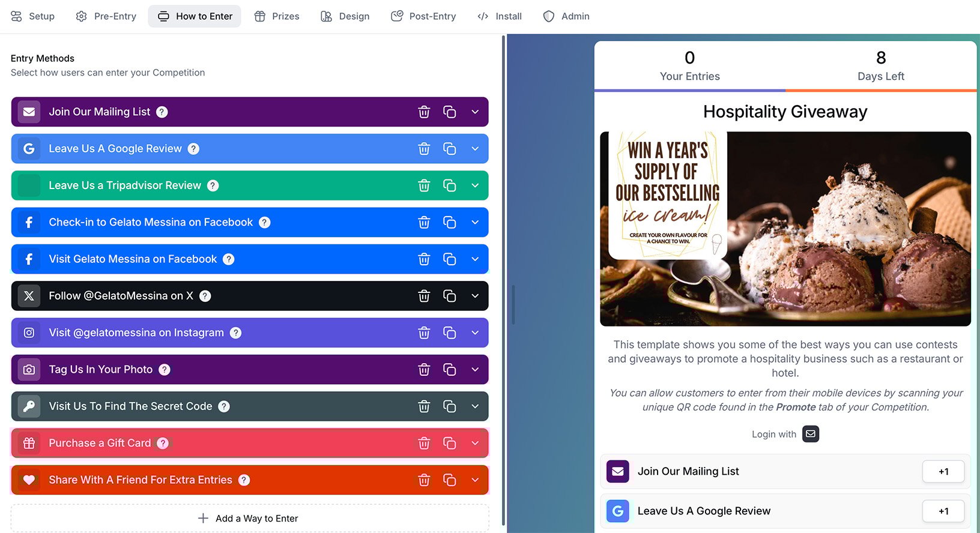The height and width of the screenshot is (533, 980).
Task: Click +1 for Leave Us A Google Review preview
Action: [943, 511]
